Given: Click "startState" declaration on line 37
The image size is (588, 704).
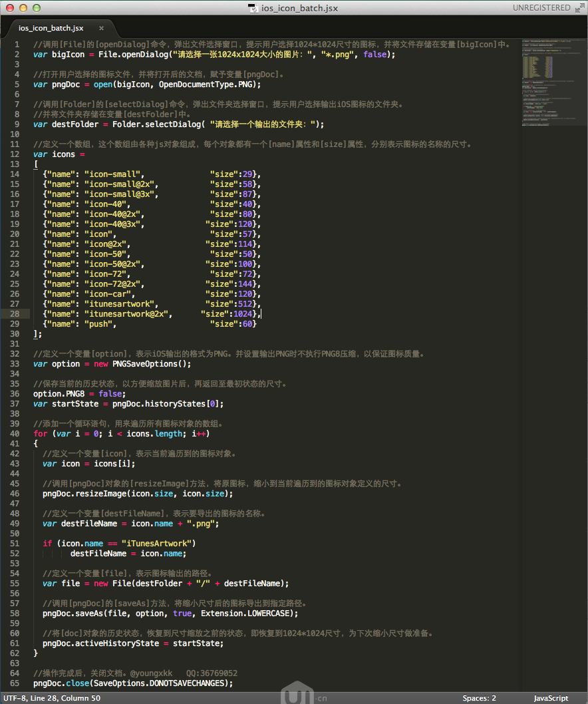Looking at the screenshot, I should 75,404.
